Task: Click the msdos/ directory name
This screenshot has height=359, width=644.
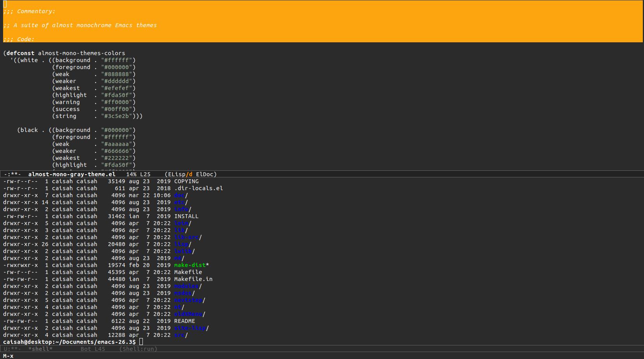Action: coord(184,293)
